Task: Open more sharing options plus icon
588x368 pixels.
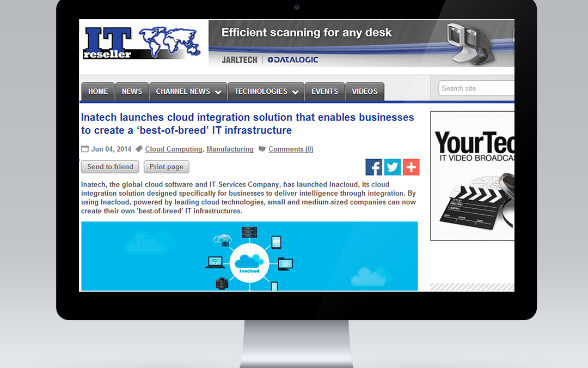Action: pos(411,167)
